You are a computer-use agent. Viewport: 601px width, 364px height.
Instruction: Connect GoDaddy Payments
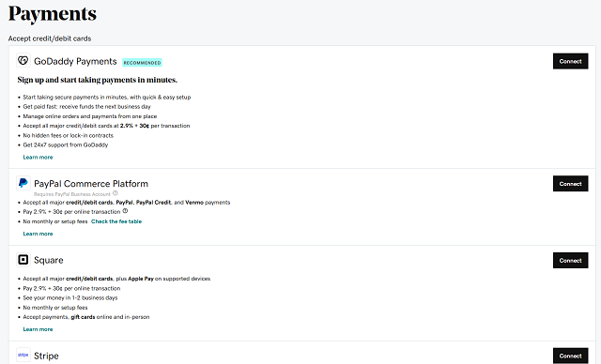click(x=570, y=61)
